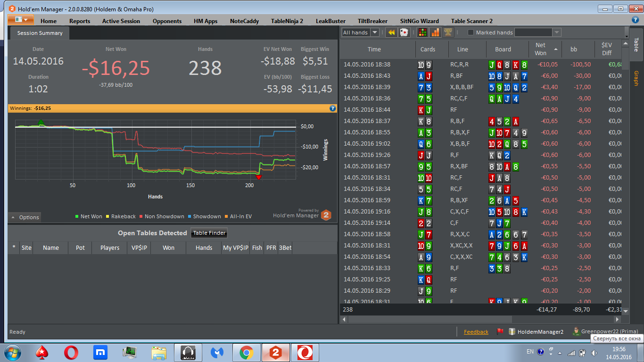Click the Players column header in Open Tables
The width and height of the screenshot is (644, 362).
click(110, 247)
